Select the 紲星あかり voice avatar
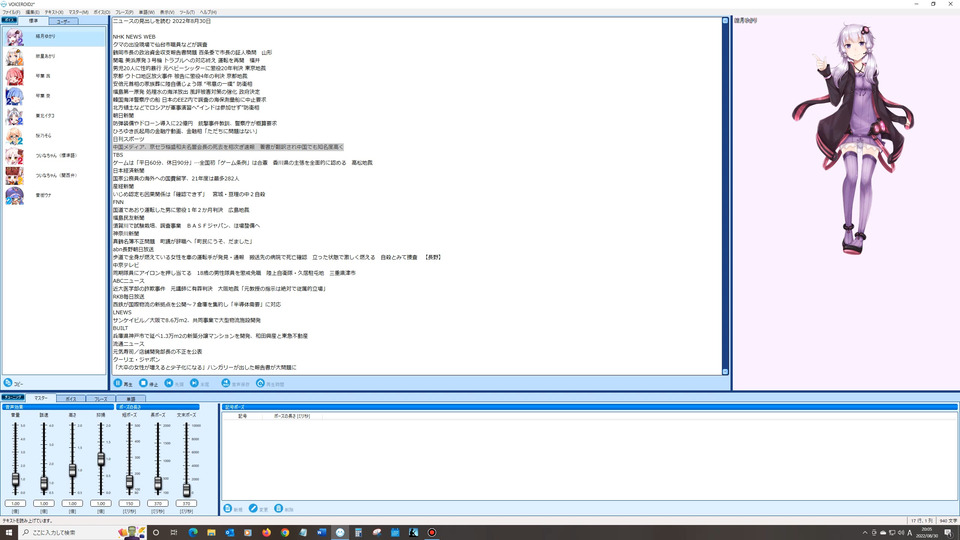Screen dimensions: 960x540 [x=14, y=56]
